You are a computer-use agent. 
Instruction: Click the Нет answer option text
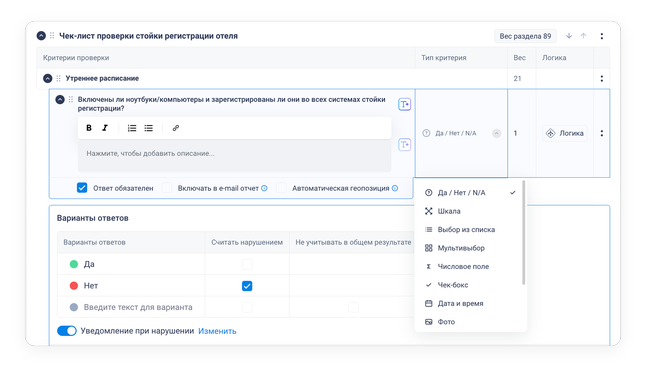point(91,286)
